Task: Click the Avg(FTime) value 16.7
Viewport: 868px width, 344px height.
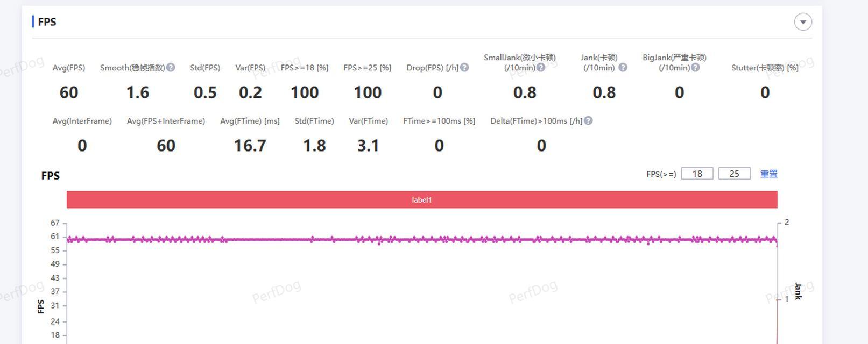Action: click(x=250, y=146)
